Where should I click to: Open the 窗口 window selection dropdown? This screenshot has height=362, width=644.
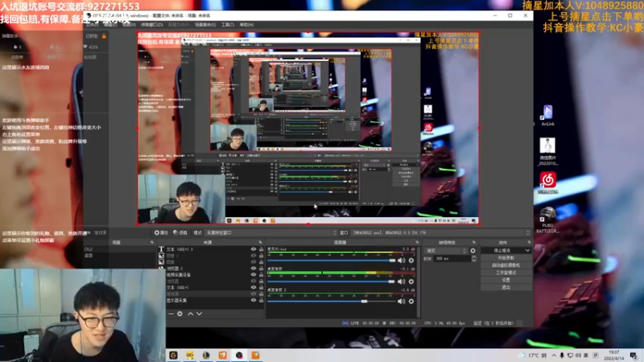(441, 232)
